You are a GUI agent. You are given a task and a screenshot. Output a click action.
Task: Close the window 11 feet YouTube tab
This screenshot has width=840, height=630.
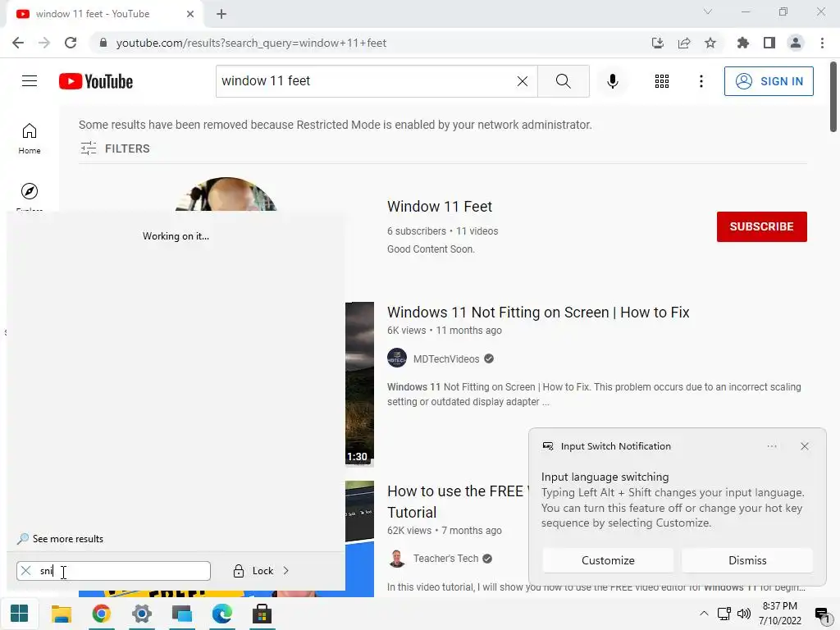tap(190, 14)
